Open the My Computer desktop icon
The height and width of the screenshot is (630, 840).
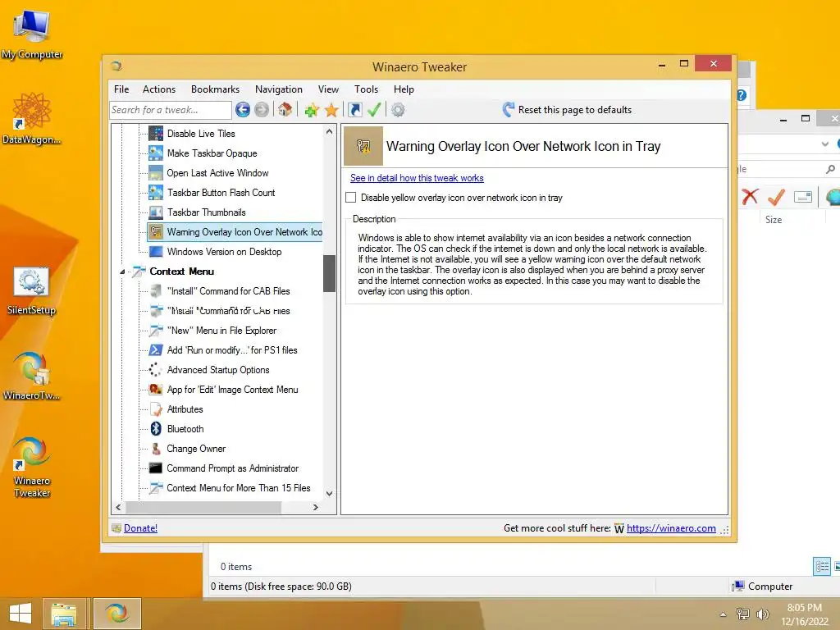pyautogui.click(x=32, y=33)
